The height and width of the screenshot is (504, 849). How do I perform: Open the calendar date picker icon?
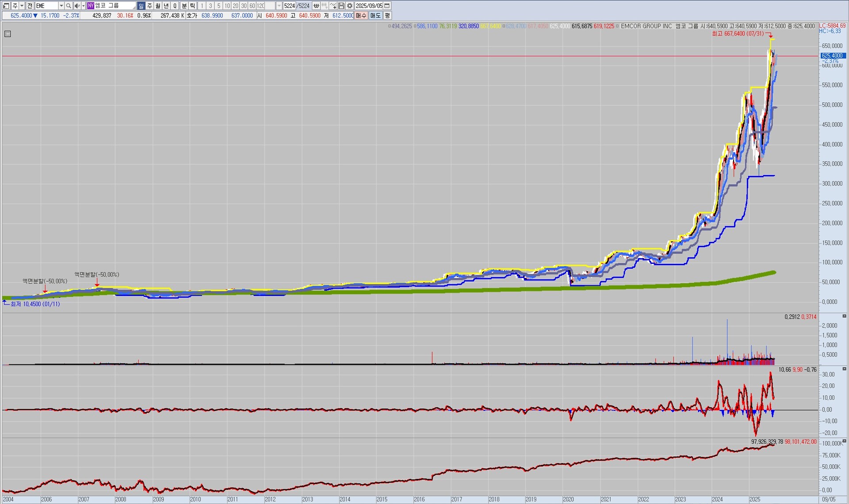387,6
